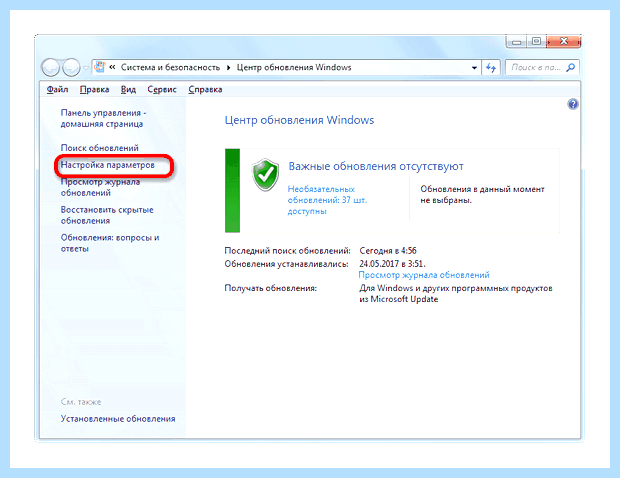
Task: Click the Последний поиск обновлений label
Action: 287,251
